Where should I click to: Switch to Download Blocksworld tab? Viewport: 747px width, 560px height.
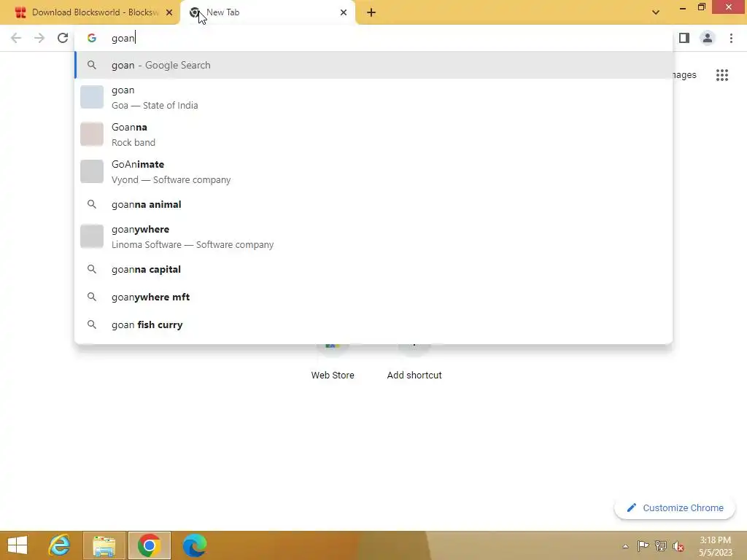coord(90,12)
